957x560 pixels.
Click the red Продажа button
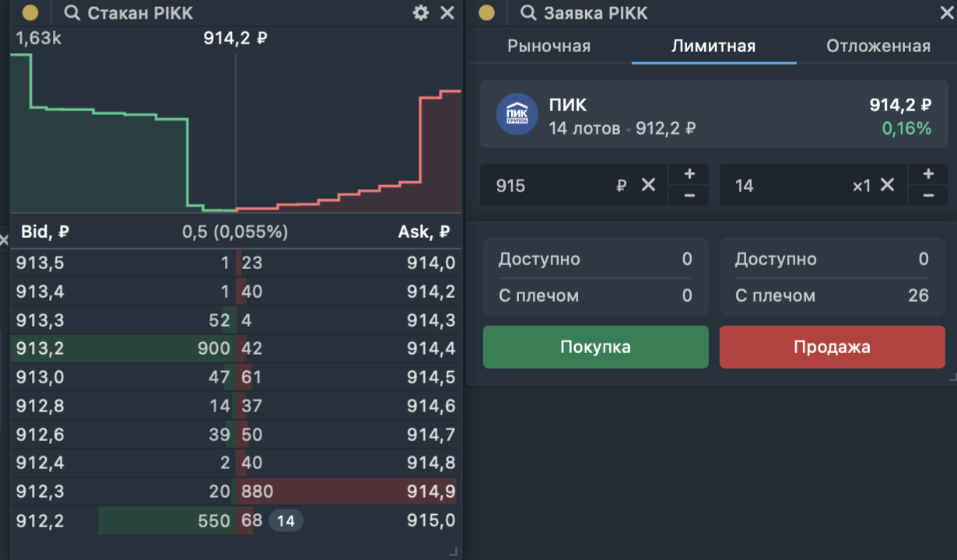[833, 347]
